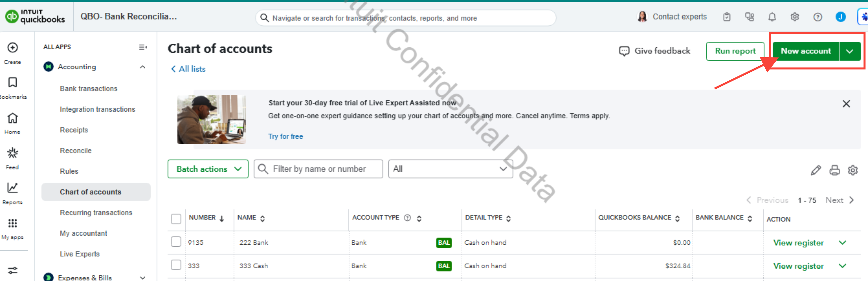Print the chart of accounts list
Image resolution: width=868 pixels, height=281 pixels.
coord(834,170)
